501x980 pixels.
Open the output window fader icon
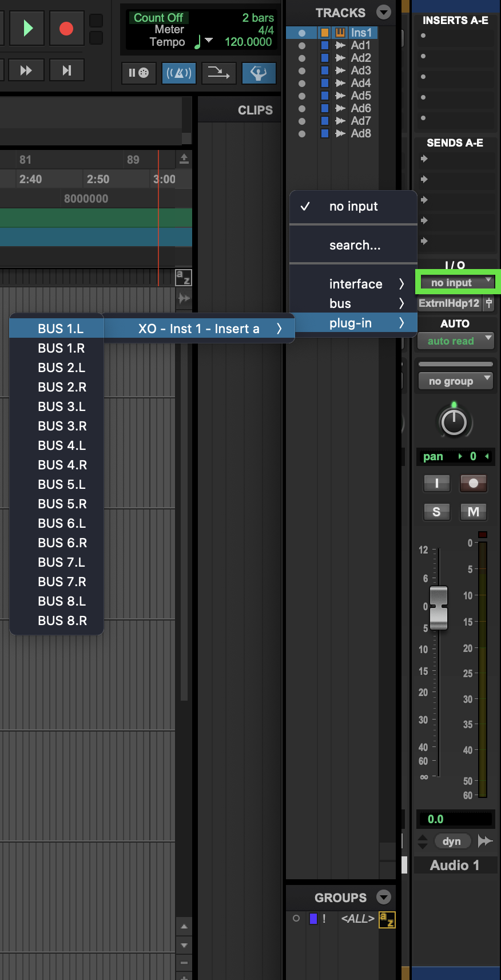tap(489, 303)
